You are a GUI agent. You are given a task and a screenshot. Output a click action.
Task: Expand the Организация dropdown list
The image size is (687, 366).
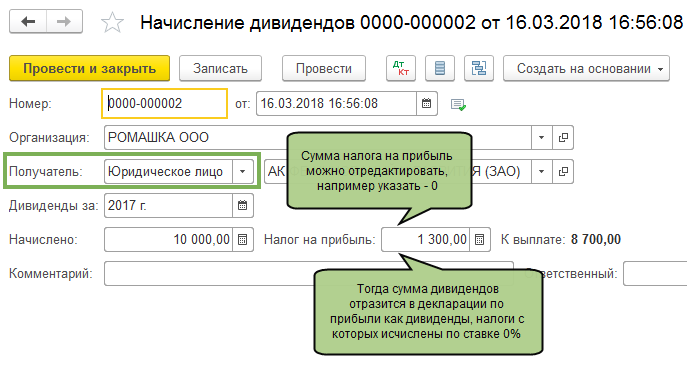pyautogui.click(x=542, y=137)
